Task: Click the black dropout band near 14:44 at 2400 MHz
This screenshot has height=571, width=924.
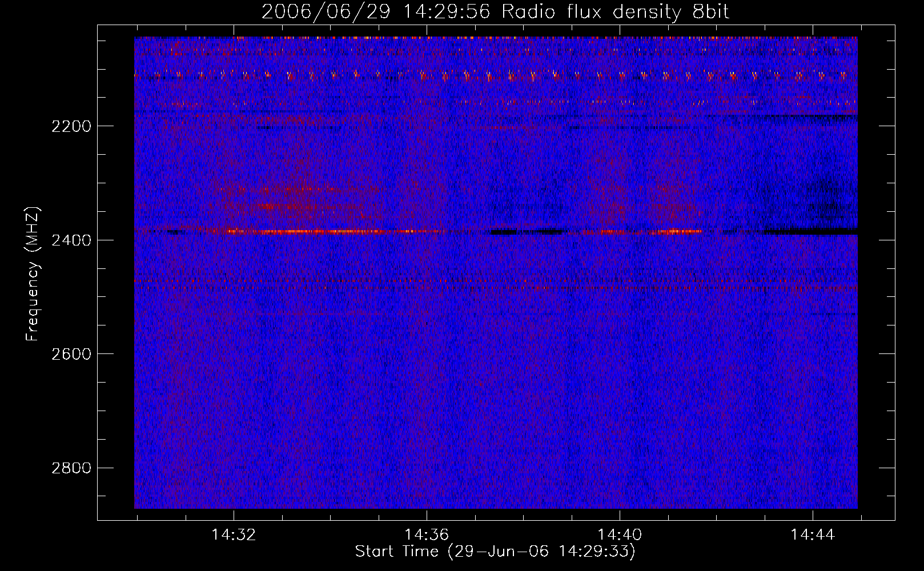Action: [x=811, y=232]
